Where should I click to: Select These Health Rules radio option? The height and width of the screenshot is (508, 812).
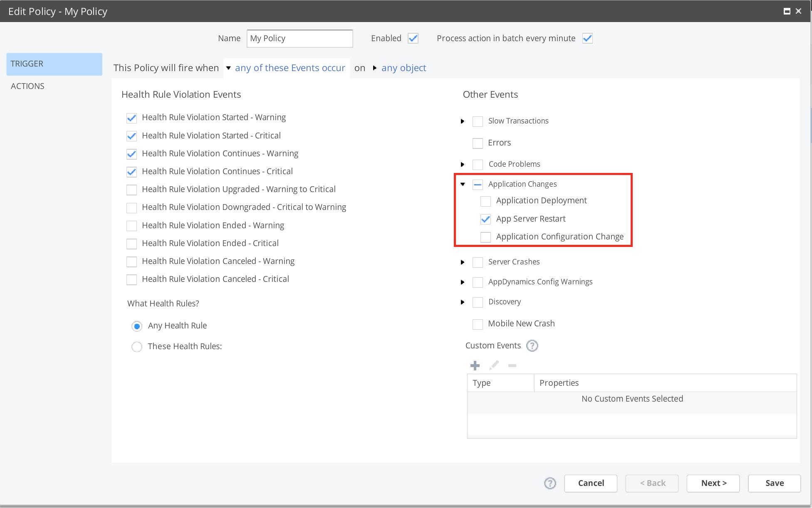(x=136, y=347)
